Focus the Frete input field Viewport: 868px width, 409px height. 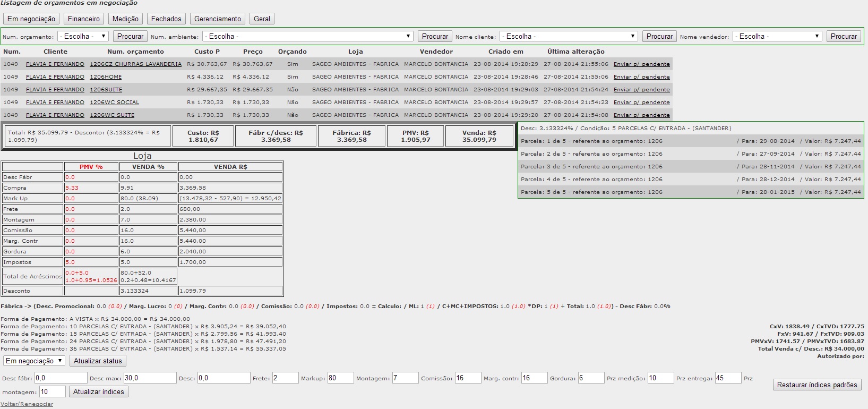(285, 378)
